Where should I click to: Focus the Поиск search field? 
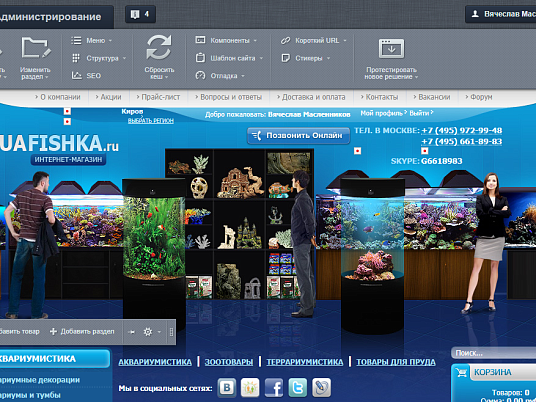494,353
